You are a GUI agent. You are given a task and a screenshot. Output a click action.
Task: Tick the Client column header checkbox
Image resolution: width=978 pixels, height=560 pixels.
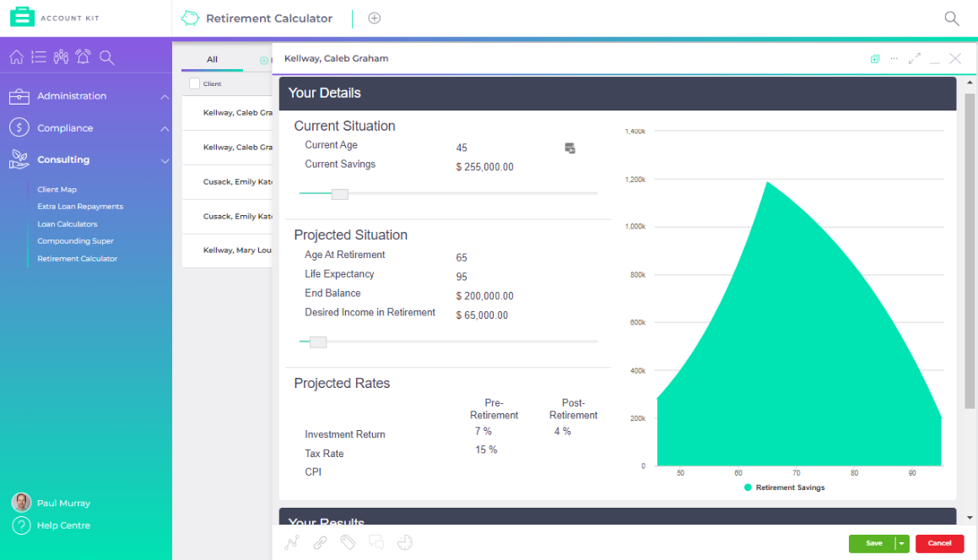click(x=195, y=83)
